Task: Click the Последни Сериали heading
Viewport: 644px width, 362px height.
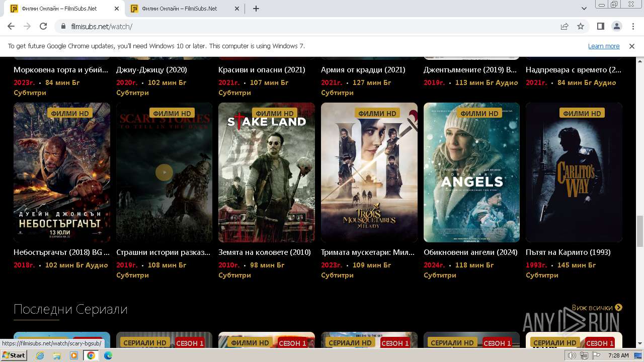Action: pyautogui.click(x=70, y=309)
